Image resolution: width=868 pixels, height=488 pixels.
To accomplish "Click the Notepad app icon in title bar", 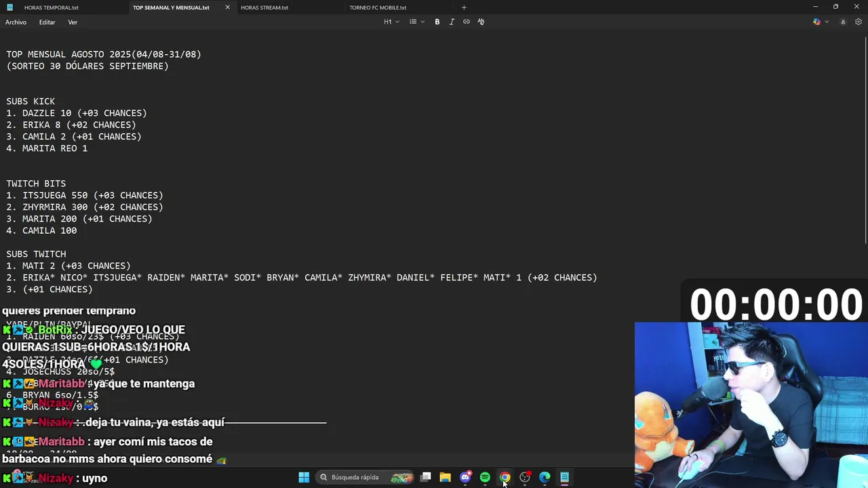I will (9, 7).
